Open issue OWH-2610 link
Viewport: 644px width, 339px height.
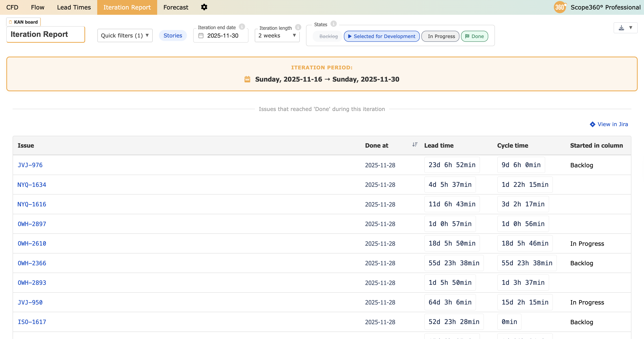click(x=32, y=244)
